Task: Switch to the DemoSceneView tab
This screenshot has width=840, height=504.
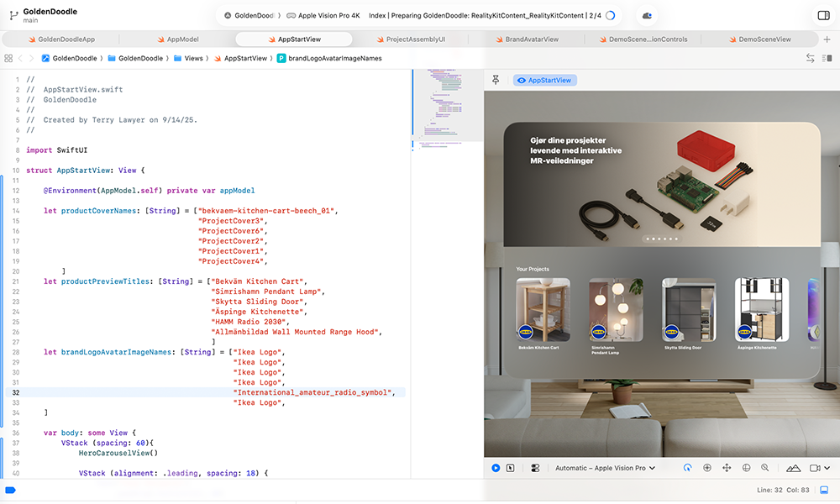Action: click(x=759, y=39)
